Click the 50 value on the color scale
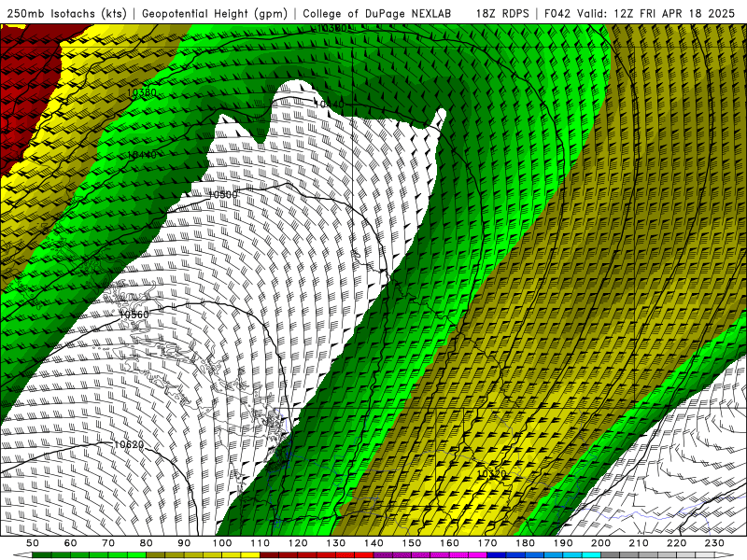747x560 pixels. [x=33, y=543]
